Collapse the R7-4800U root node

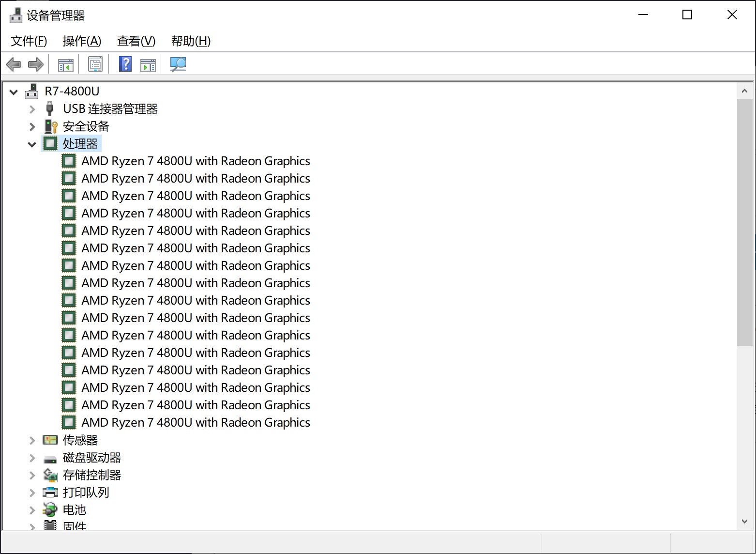coord(14,92)
